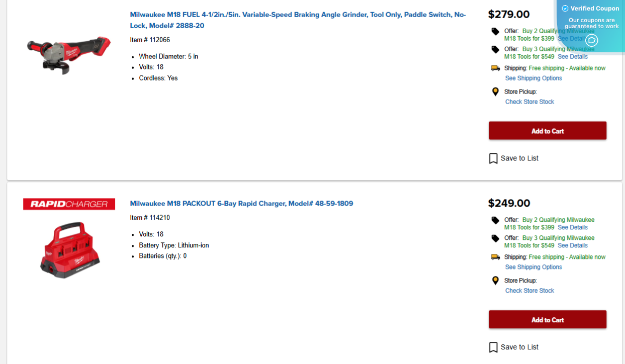Viewport: 625px width, 364px height.
Task: See Shipping Options for the Rapid Charger
Action: [533, 267]
